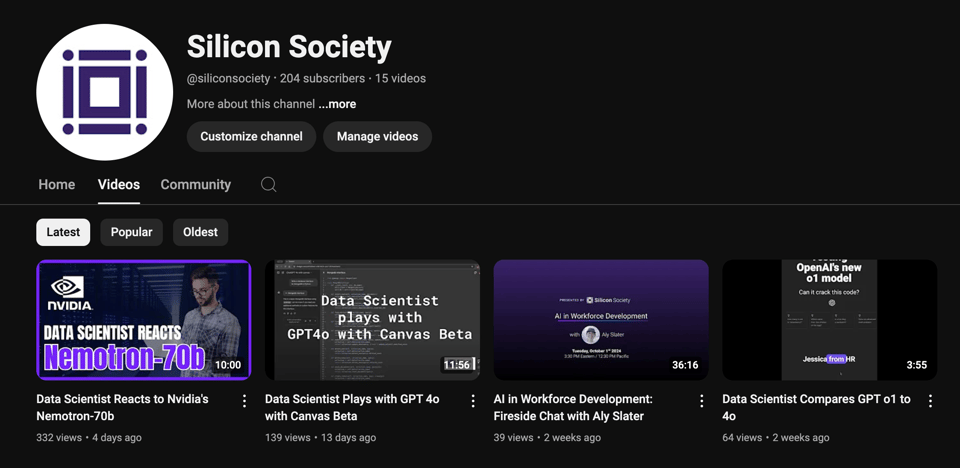
Task: Click the title 'Data Scientist Compares GPT o1 to 4o'
Action: coord(816,407)
